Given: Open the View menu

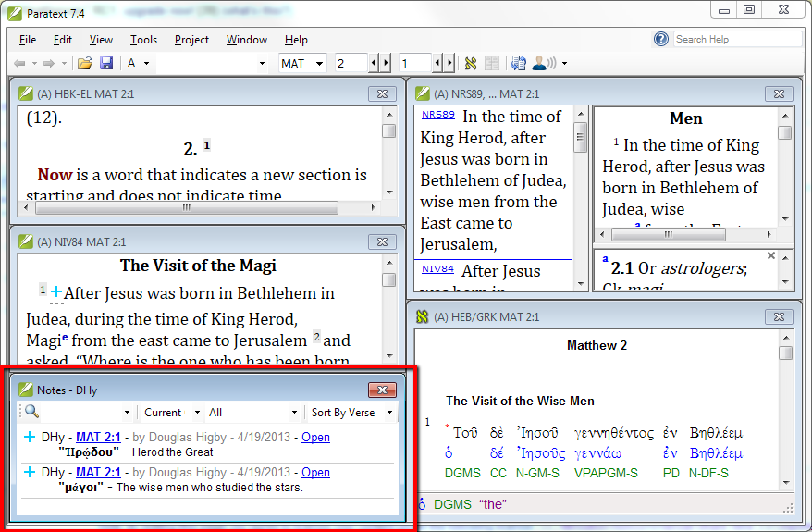Looking at the screenshot, I should point(101,40).
